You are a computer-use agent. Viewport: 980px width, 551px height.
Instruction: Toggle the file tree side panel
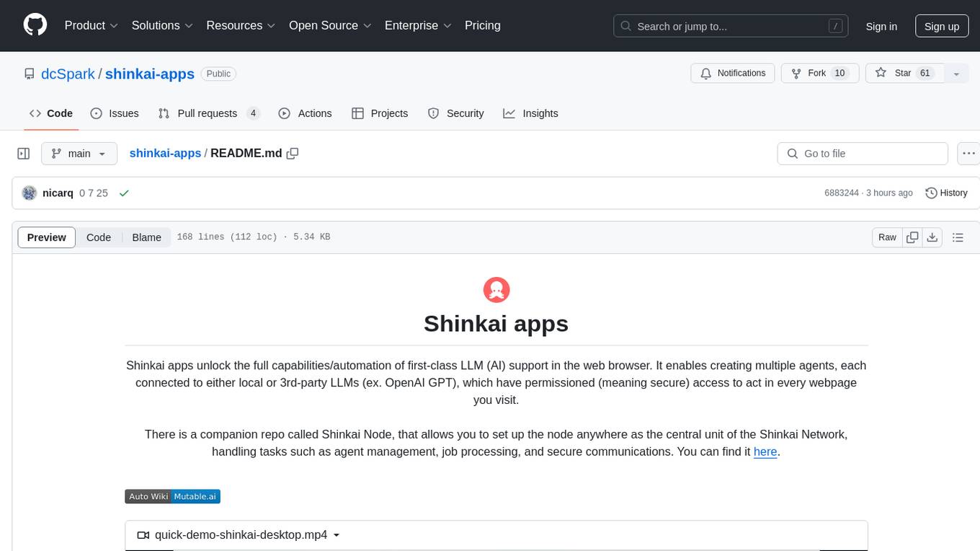(x=23, y=154)
